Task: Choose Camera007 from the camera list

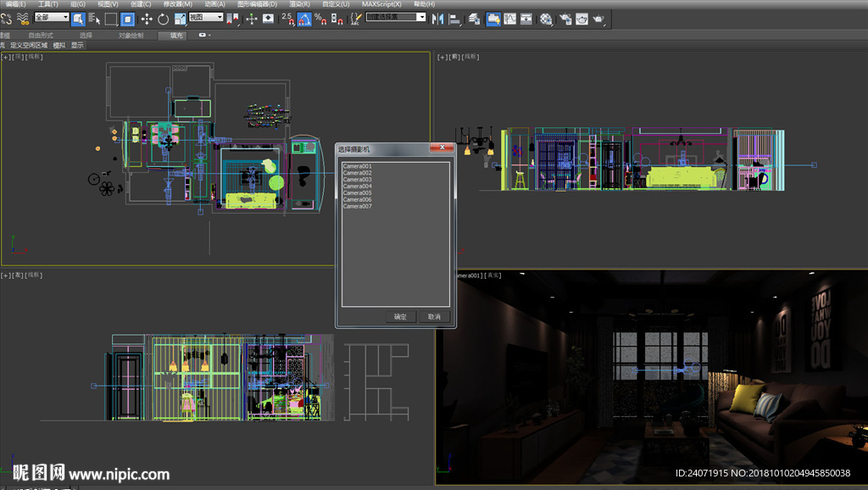Action: point(357,206)
